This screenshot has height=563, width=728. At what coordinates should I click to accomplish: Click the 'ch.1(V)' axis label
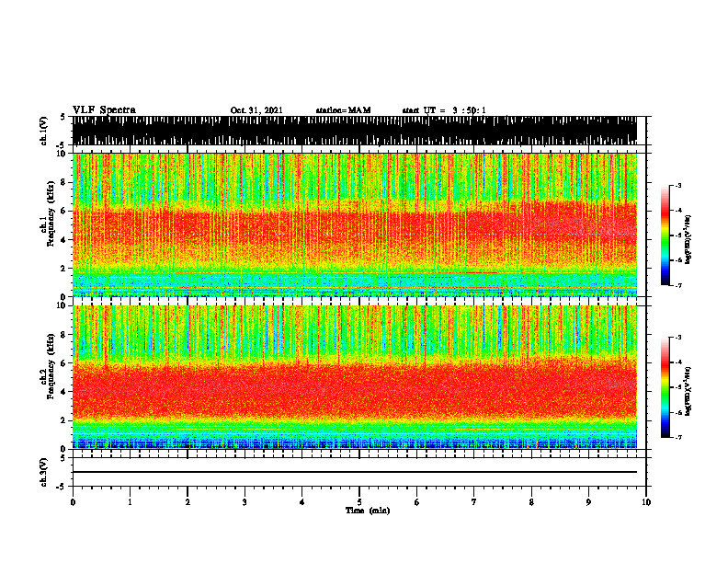tap(44, 131)
